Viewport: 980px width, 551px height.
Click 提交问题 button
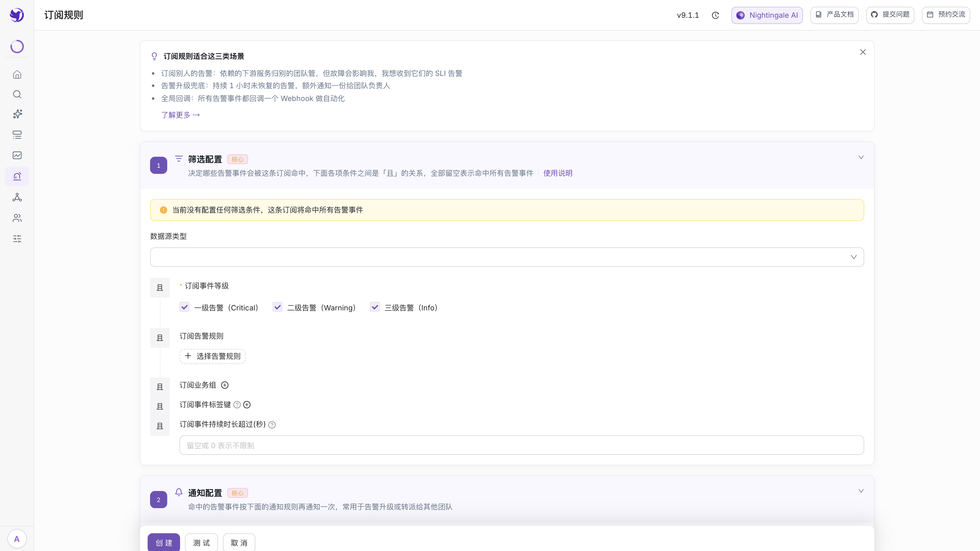click(890, 15)
